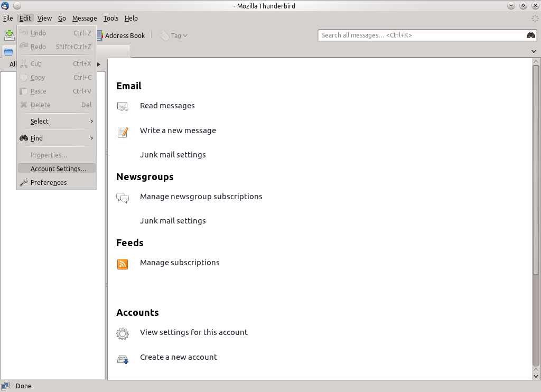This screenshot has width=541, height=392.
Task: Click the orange RSS feed icon
Action: [x=123, y=264]
